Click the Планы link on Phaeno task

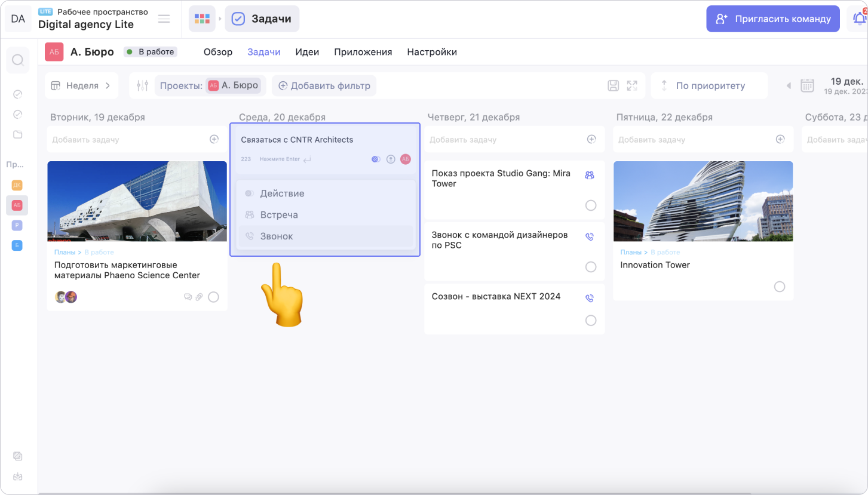point(65,253)
